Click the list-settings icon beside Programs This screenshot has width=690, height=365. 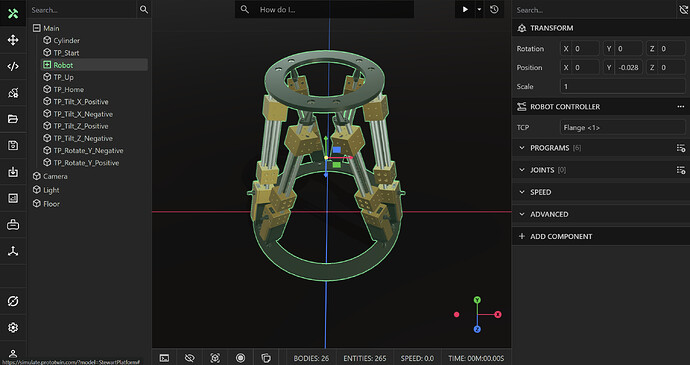(x=681, y=148)
